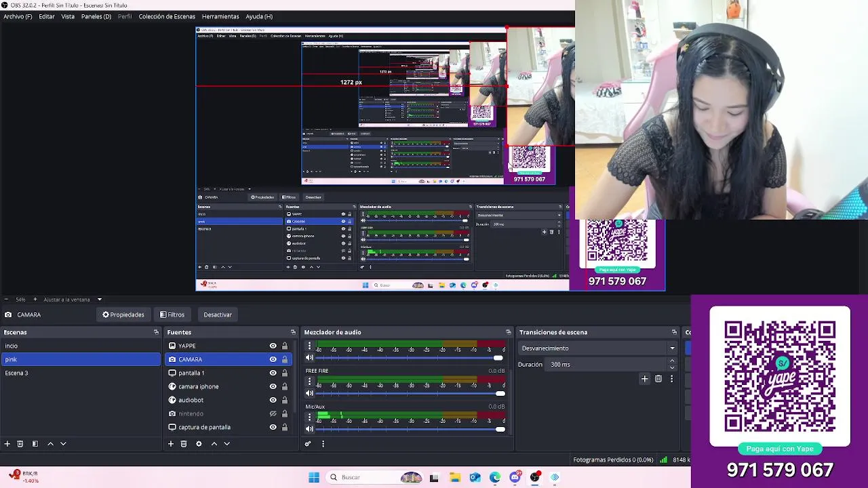Select the audiobot source row
Image resolution: width=868 pixels, height=488 pixels.
pos(229,400)
